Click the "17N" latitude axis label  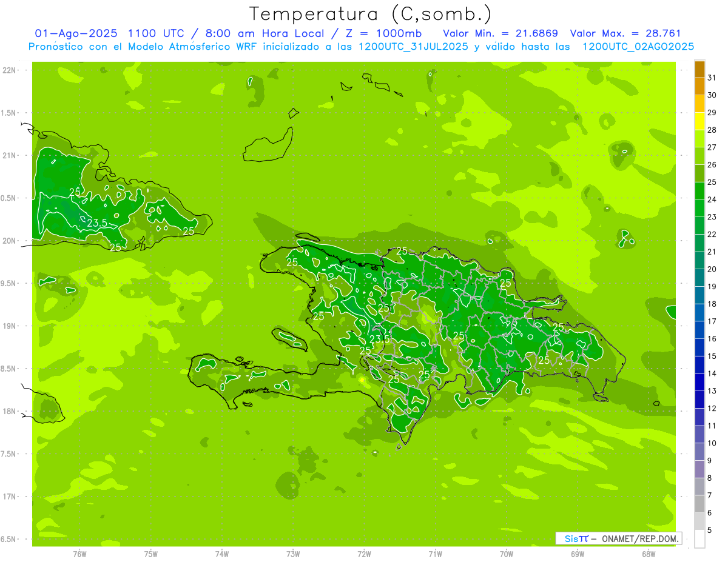click(x=9, y=497)
